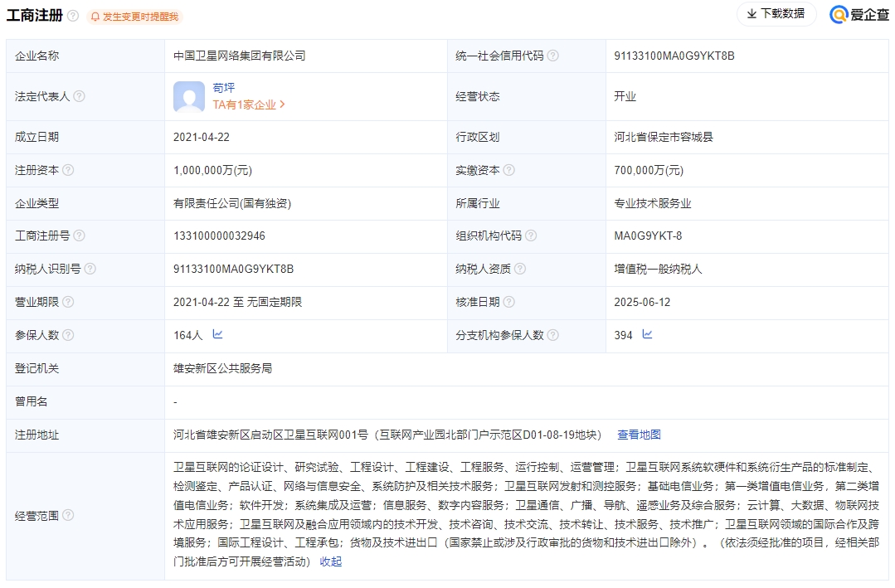Click help icon next to 营业期限
This screenshot has width=895, height=588.
pyautogui.click(x=68, y=301)
